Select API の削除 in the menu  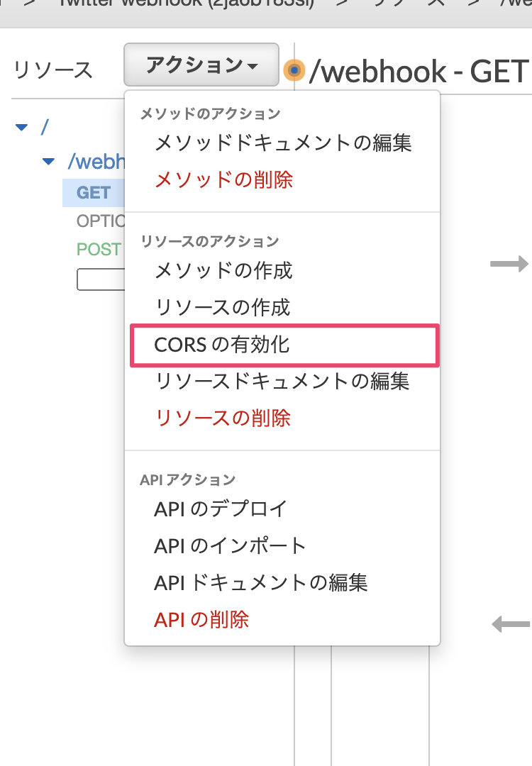click(201, 620)
